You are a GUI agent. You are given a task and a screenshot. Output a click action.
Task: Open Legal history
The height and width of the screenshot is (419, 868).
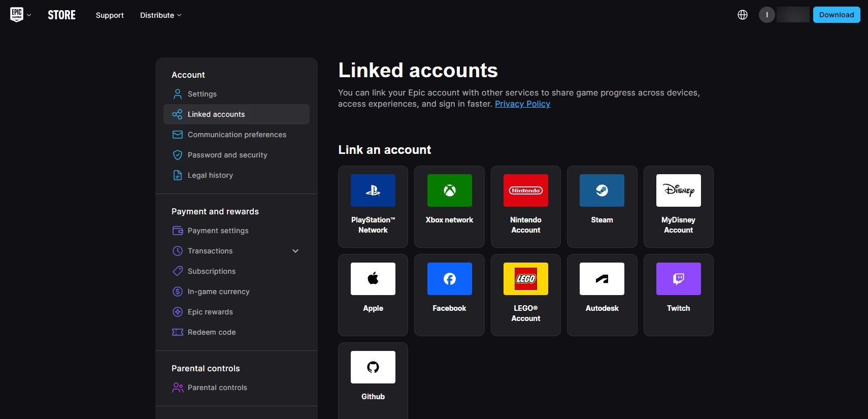237,175
